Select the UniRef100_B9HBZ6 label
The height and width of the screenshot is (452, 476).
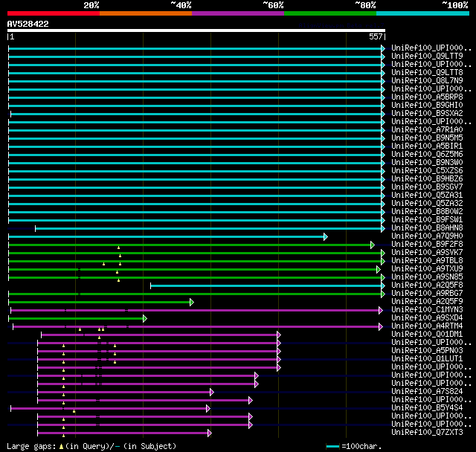[x=427, y=179]
